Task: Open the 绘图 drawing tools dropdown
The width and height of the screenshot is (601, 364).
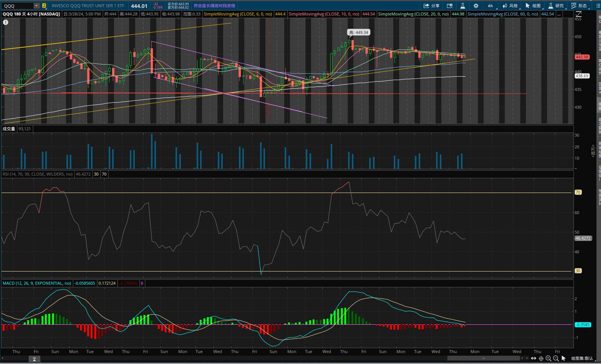Action: tap(533, 6)
